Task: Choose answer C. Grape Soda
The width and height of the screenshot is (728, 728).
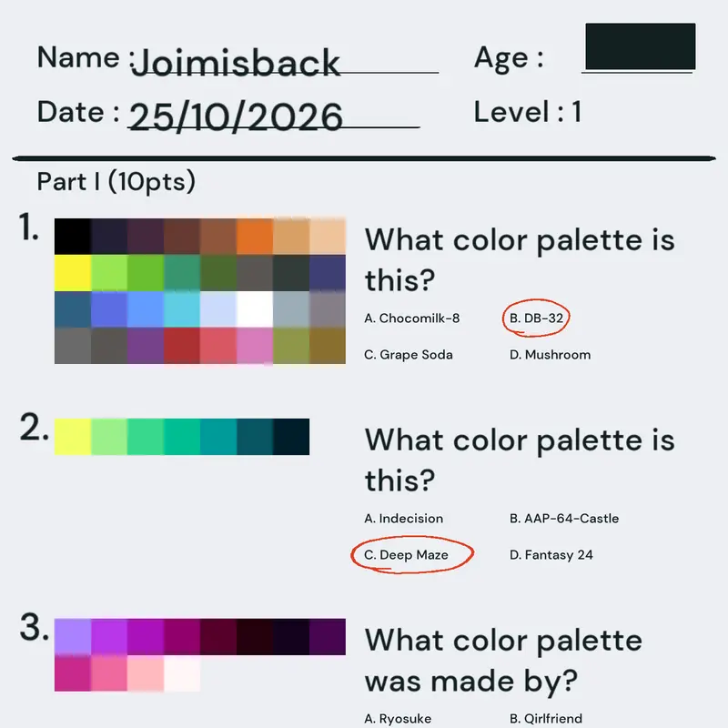Action: 408,355
